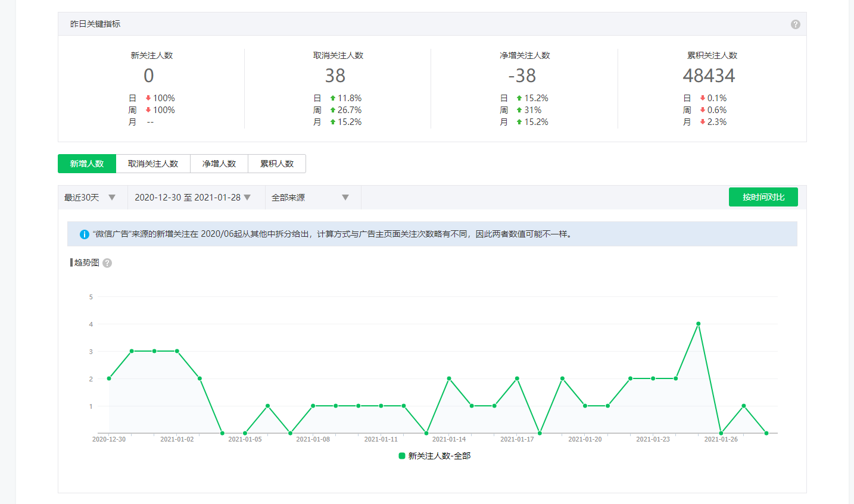Open the 2020-12-30 至 2021-01-28 date picker

click(197, 198)
